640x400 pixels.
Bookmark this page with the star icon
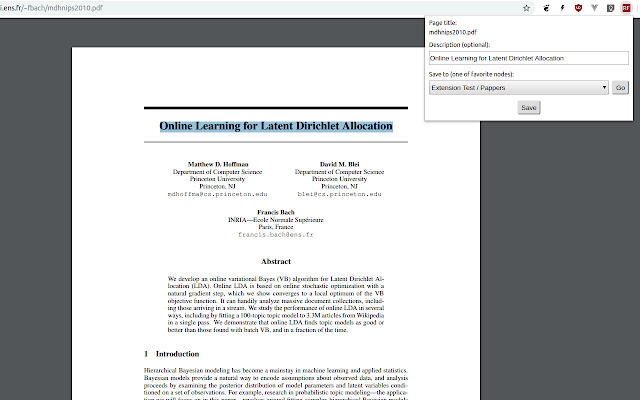pos(527,8)
